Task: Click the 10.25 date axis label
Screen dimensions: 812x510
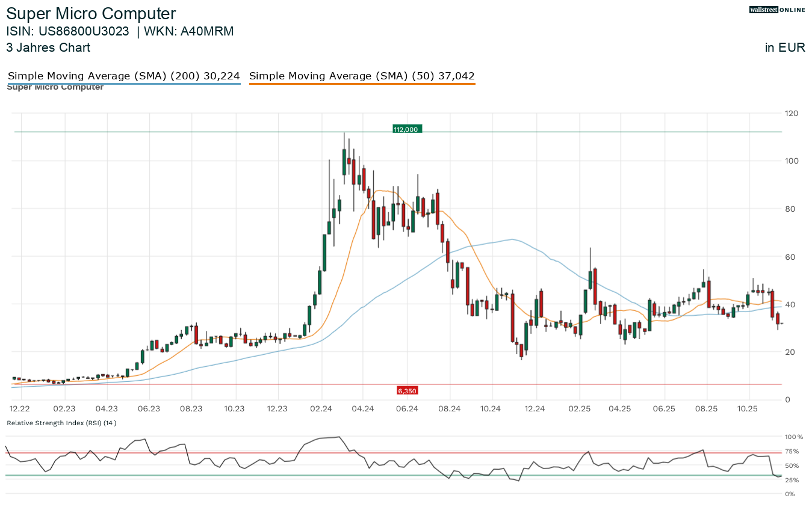Action: (x=747, y=409)
